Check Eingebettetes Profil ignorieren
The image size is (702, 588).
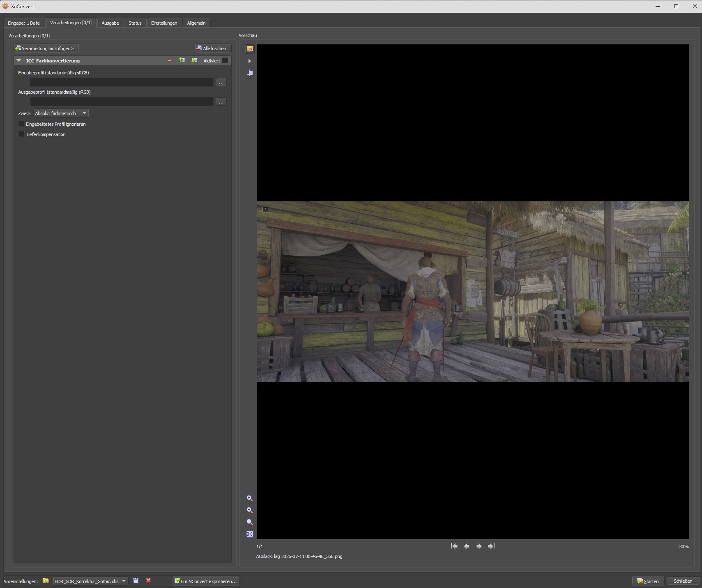(x=21, y=124)
